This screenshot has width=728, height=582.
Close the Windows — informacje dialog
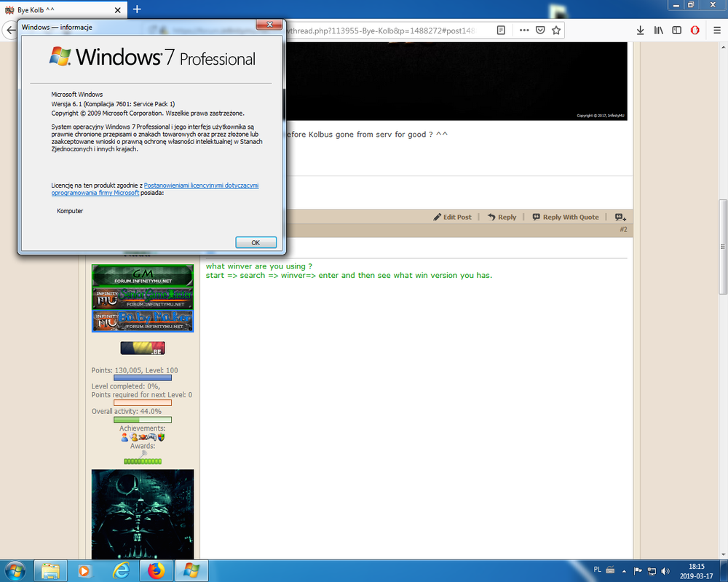click(x=269, y=25)
